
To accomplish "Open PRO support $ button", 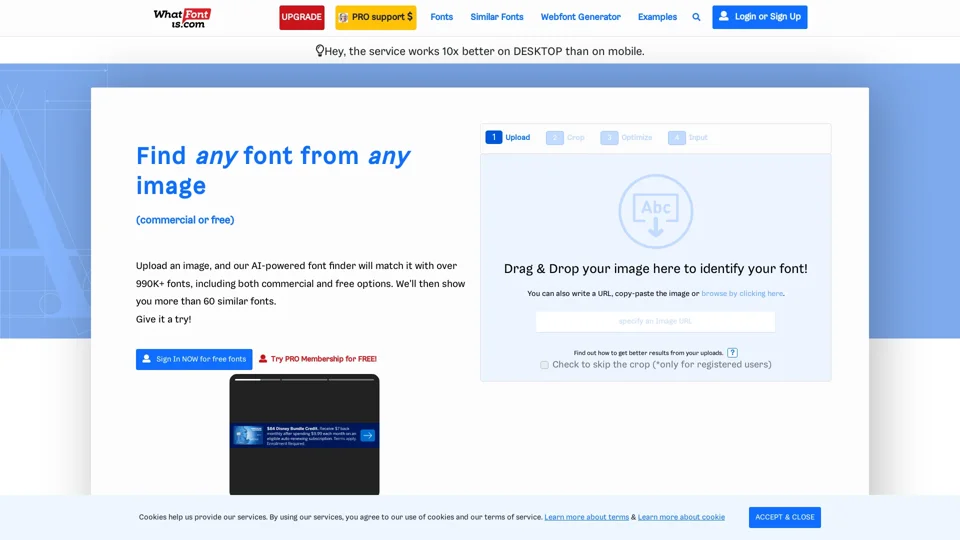I will coord(376,17).
